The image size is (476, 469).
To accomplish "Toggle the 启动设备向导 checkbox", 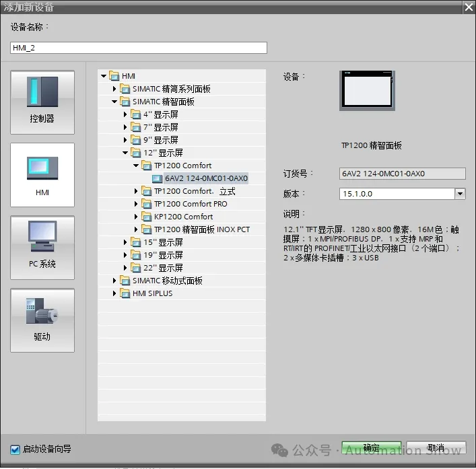I will (x=15, y=449).
